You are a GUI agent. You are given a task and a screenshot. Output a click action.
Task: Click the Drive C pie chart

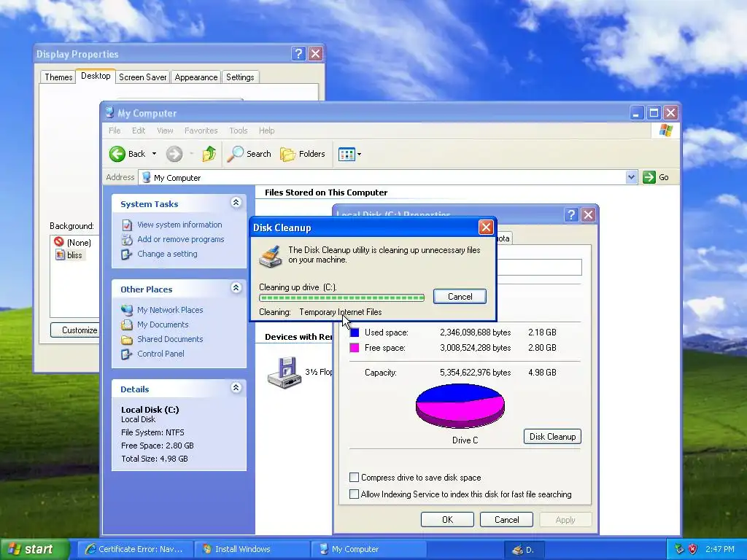pos(460,406)
